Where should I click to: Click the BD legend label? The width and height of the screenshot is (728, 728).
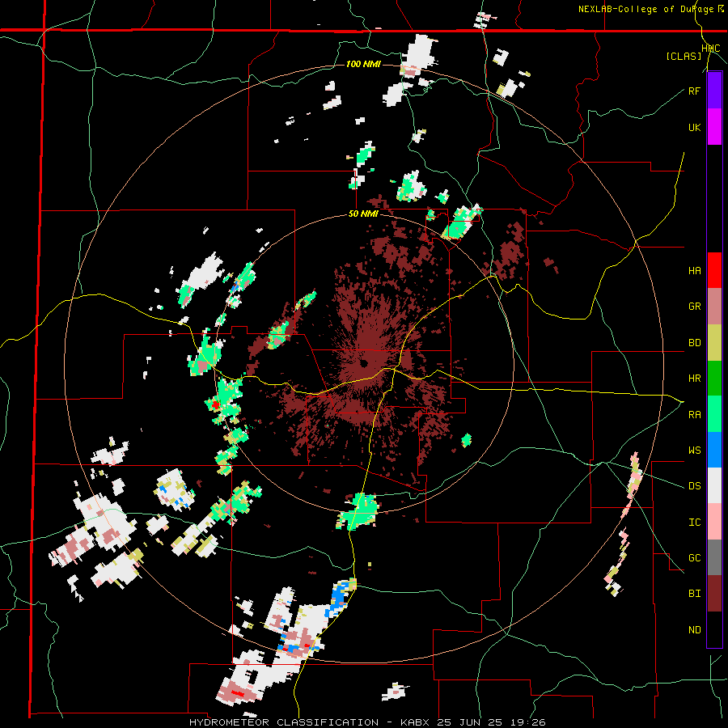tap(694, 343)
